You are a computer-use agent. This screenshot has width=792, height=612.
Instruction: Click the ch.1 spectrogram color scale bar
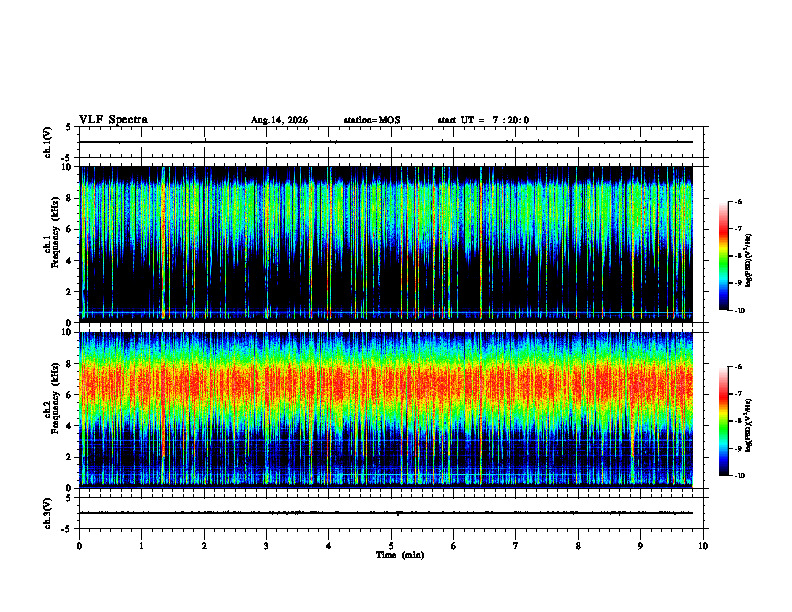coord(723,256)
